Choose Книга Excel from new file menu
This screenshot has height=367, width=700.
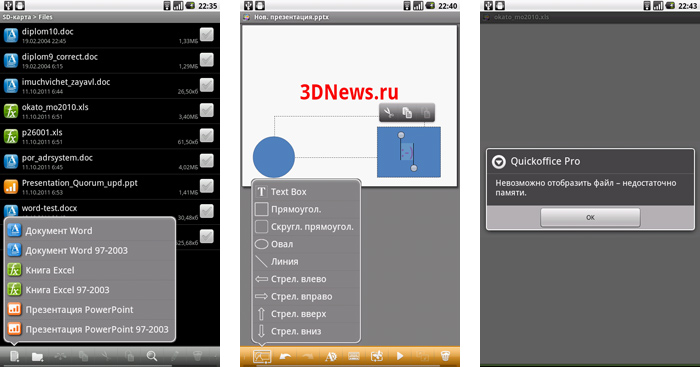pyautogui.click(x=90, y=270)
